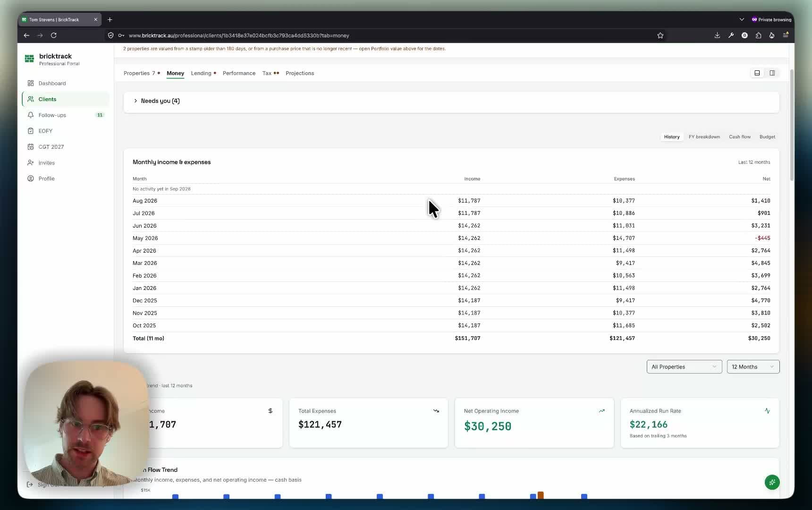Click the May 2026 net -$445 value
The image size is (812, 510).
pyautogui.click(x=762, y=238)
